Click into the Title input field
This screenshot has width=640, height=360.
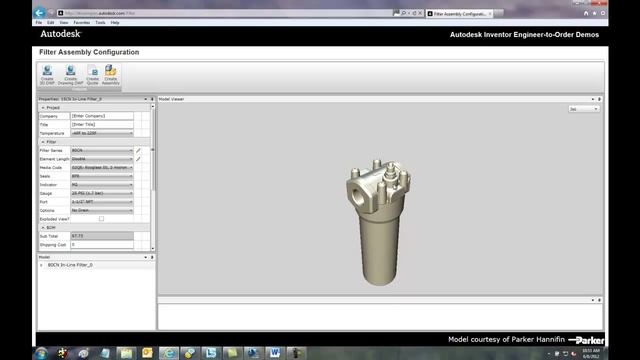(102, 124)
